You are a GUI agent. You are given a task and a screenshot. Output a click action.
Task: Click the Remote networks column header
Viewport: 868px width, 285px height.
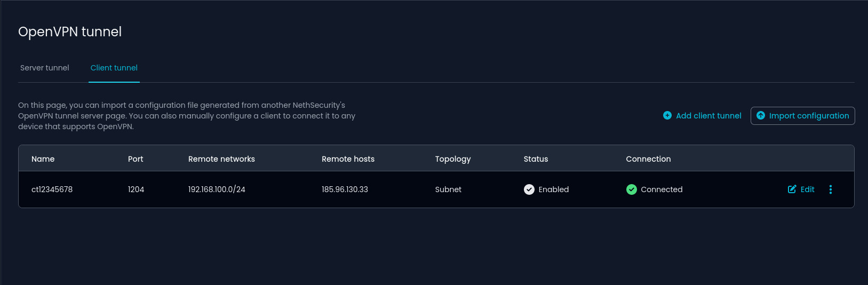pos(221,159)
